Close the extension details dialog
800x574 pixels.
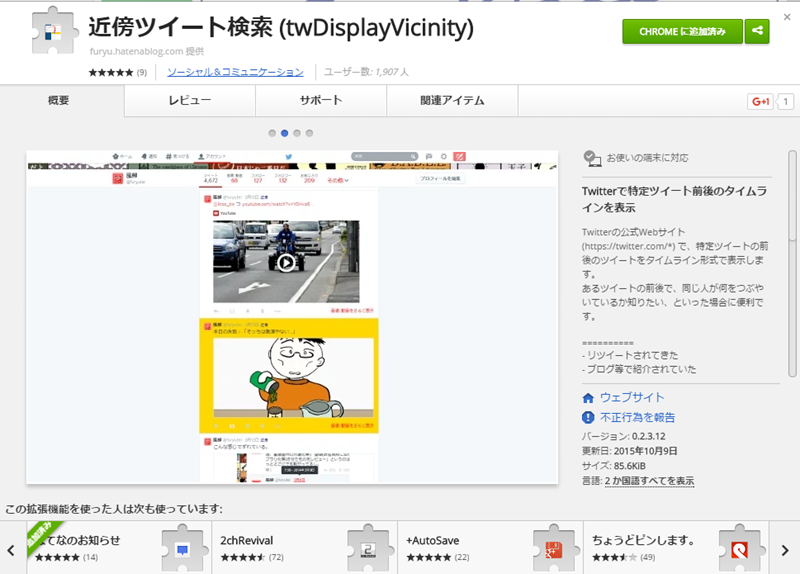pyautogui.click(x=787, y=17)
